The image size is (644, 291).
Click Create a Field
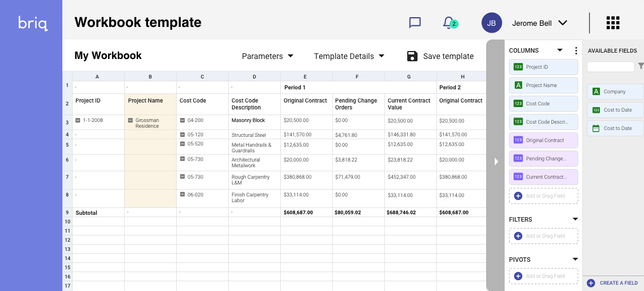[x=613, y=283]
